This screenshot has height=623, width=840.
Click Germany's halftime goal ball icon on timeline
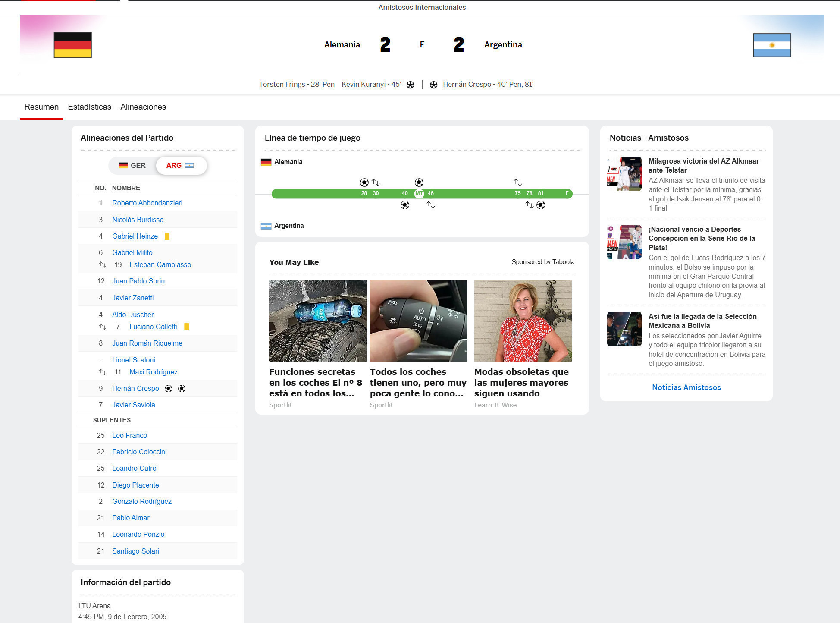[x=419, y=182]
